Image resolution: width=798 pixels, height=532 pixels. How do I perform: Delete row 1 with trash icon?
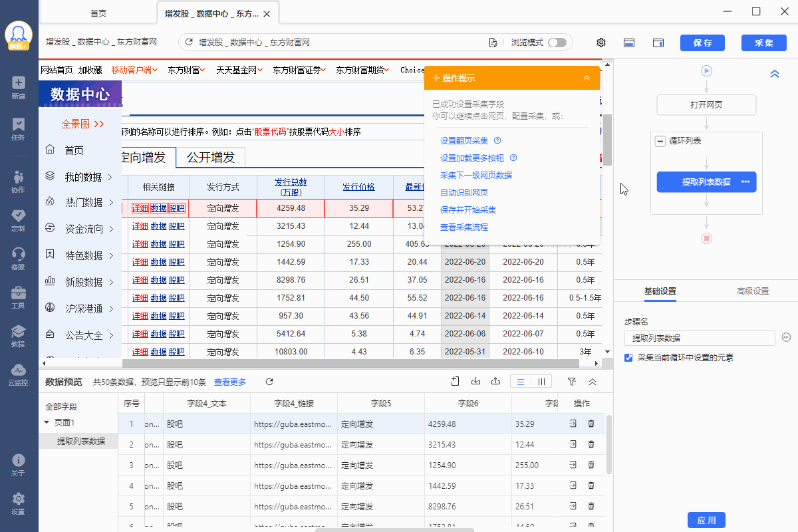591,424
